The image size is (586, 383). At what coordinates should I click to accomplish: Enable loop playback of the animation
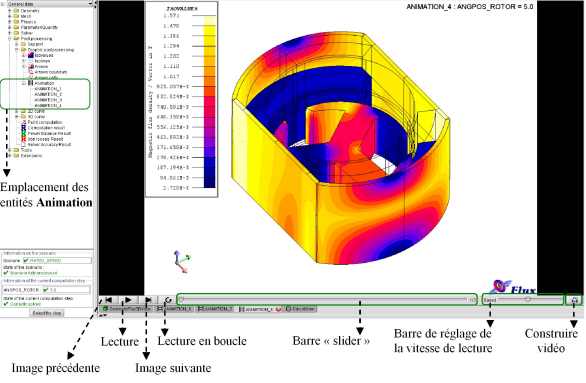(x=168, y=300)
